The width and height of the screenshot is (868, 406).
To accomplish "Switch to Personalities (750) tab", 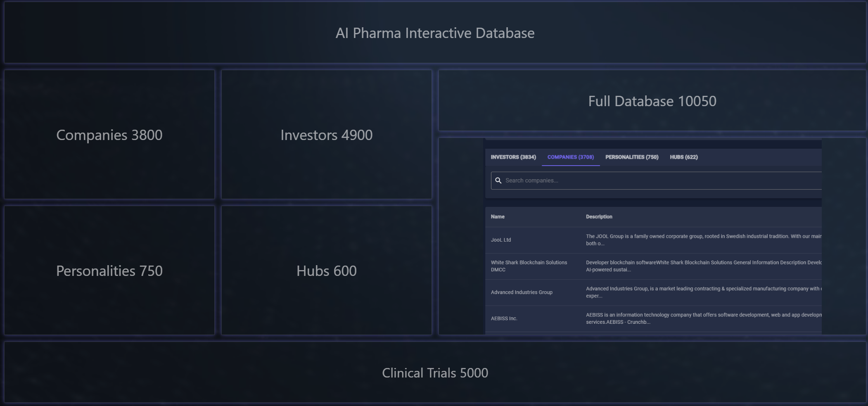I will [631, 157].
